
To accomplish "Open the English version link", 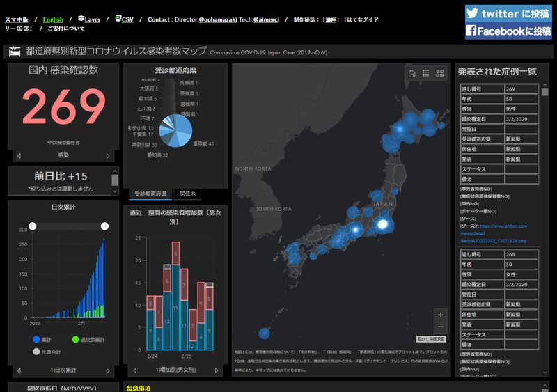I will point(53,19).
